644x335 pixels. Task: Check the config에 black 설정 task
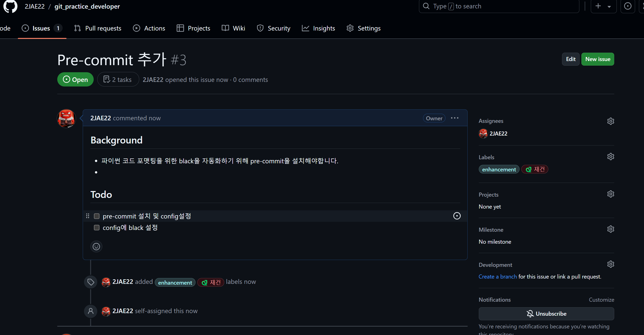(x=97, y=228)
